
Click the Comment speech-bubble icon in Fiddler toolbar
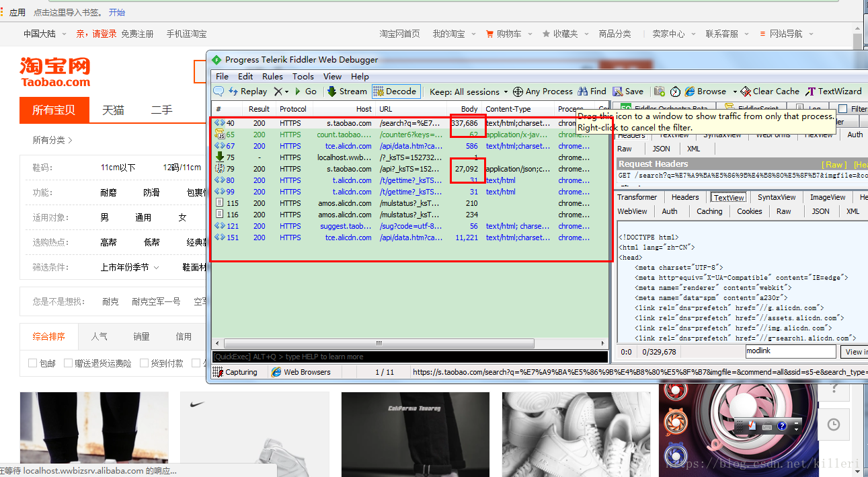(x=219, y=91)
